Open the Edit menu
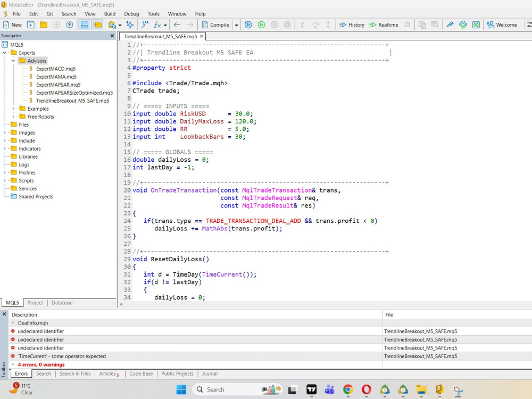This screenshot has width=532, height=399. (x=34, y=14)
